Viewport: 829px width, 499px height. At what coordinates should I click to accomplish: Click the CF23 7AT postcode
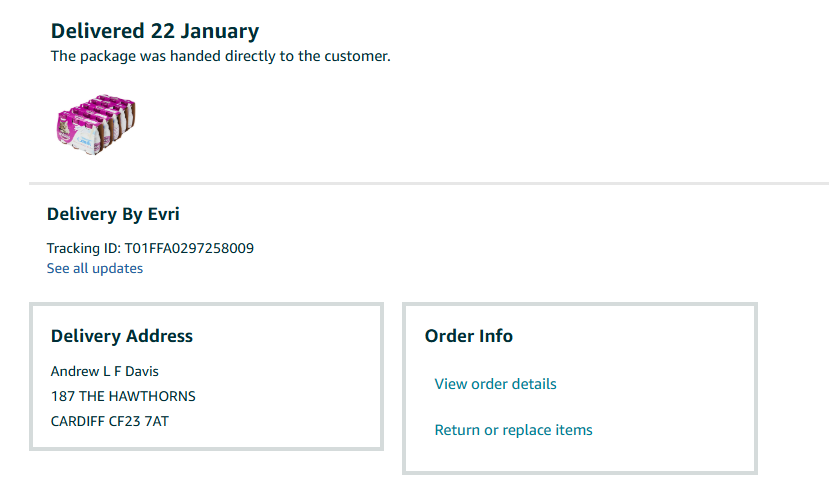[x=143, y=421]
